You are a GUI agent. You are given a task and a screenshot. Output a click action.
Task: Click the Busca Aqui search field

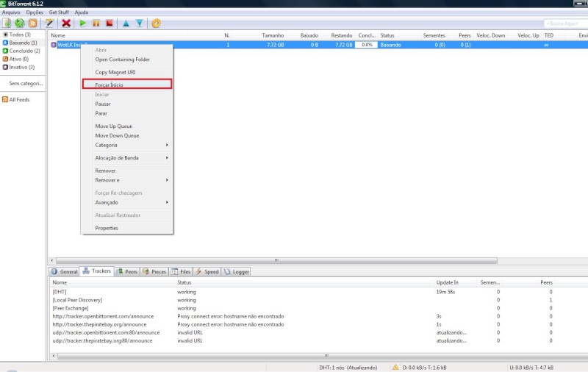pyautogui.click(x=564, y=24)
